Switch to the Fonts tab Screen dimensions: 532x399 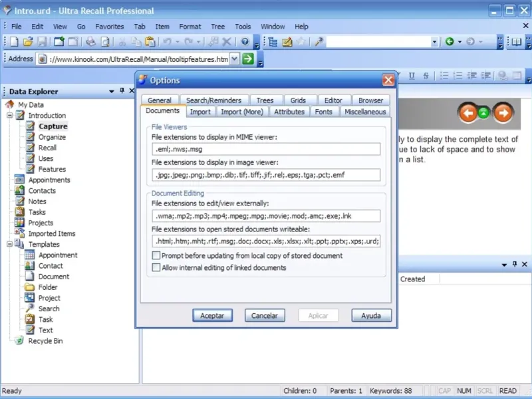[324, 112]
